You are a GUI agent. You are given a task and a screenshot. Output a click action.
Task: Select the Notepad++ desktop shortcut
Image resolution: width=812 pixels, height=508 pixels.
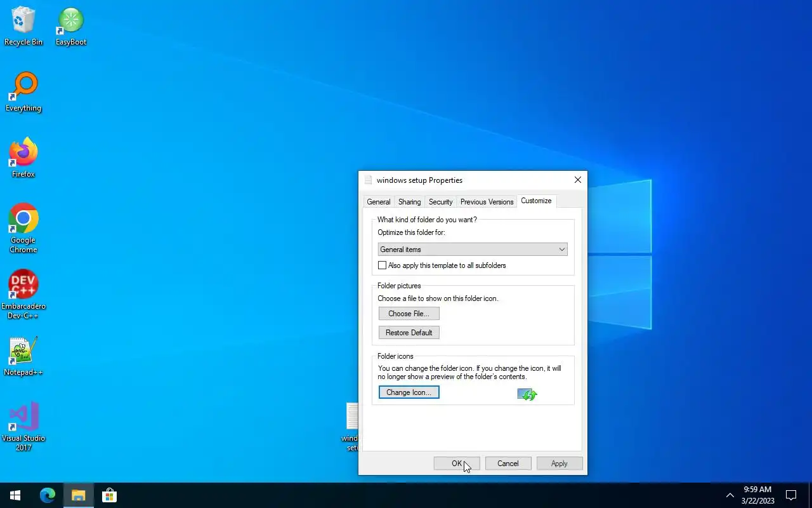coord(23,356)
